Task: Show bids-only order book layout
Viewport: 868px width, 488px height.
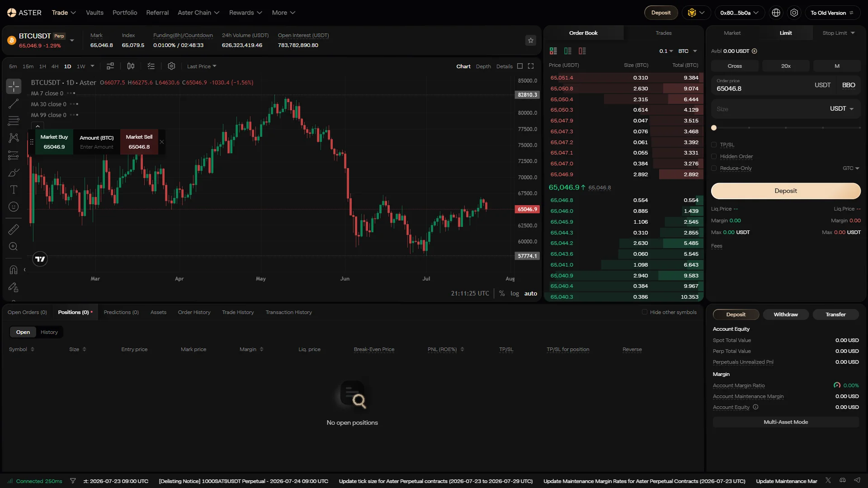Action: (568, 51)
